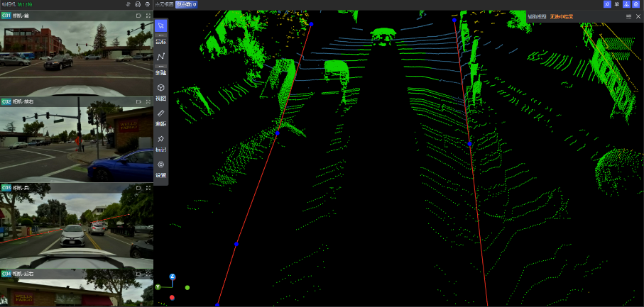Click the C01 front camera image
This screenshot has height=307, width=644.
[x=77, y=59]
